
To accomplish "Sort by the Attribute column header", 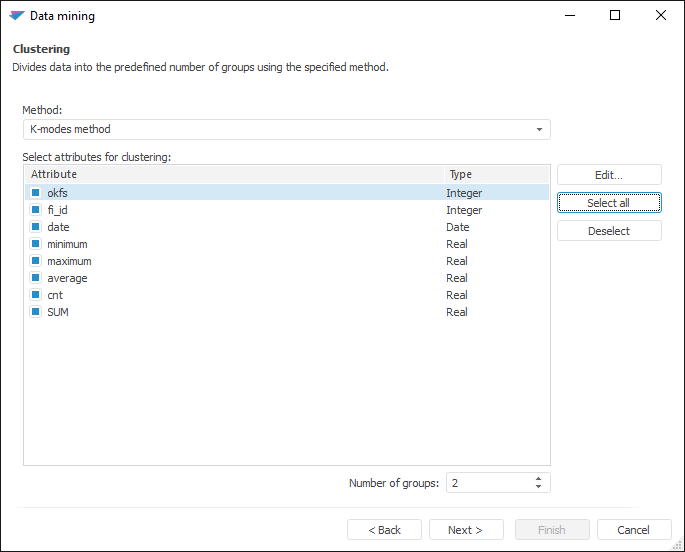I will 234,174.
